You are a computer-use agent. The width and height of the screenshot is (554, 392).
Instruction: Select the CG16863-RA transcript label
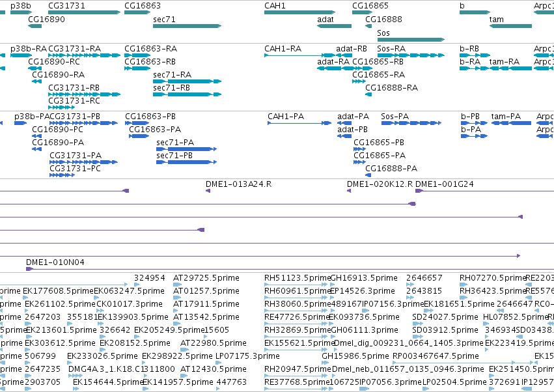151,48
